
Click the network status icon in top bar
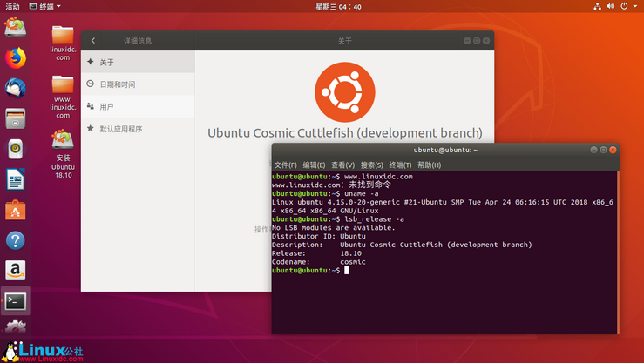[x=598, y=6]
